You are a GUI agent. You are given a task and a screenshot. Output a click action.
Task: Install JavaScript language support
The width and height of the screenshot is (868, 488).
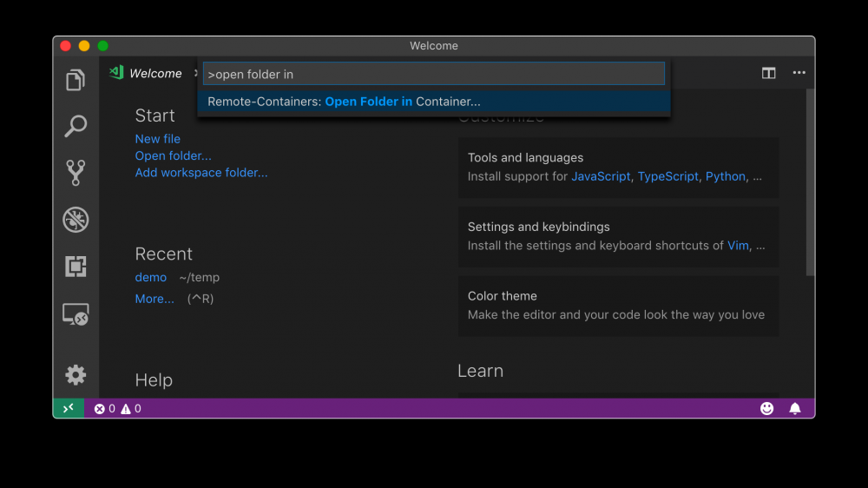(601, 176)
